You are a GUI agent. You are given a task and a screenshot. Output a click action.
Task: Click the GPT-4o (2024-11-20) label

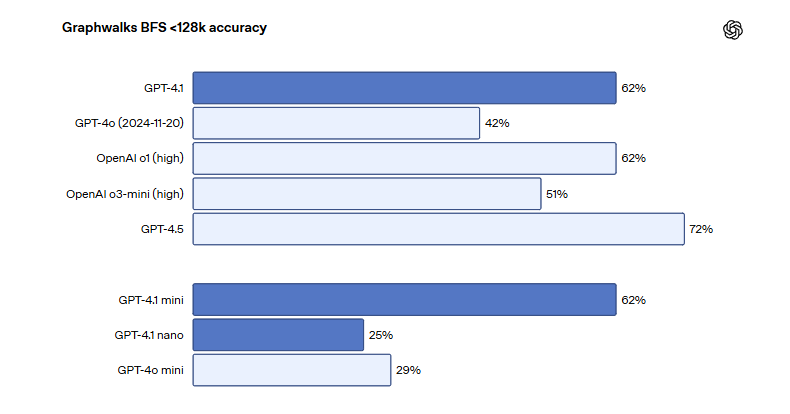point(129,123)
